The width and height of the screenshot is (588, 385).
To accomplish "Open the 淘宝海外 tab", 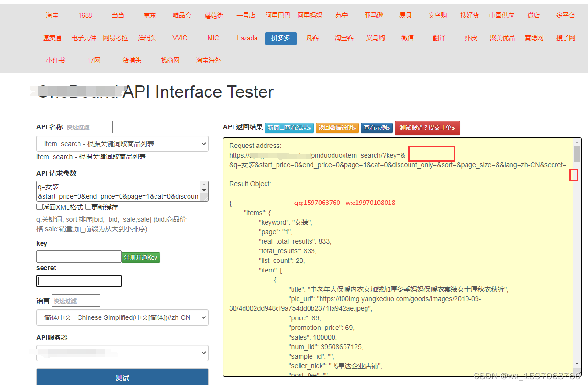I will coord(209,60).
